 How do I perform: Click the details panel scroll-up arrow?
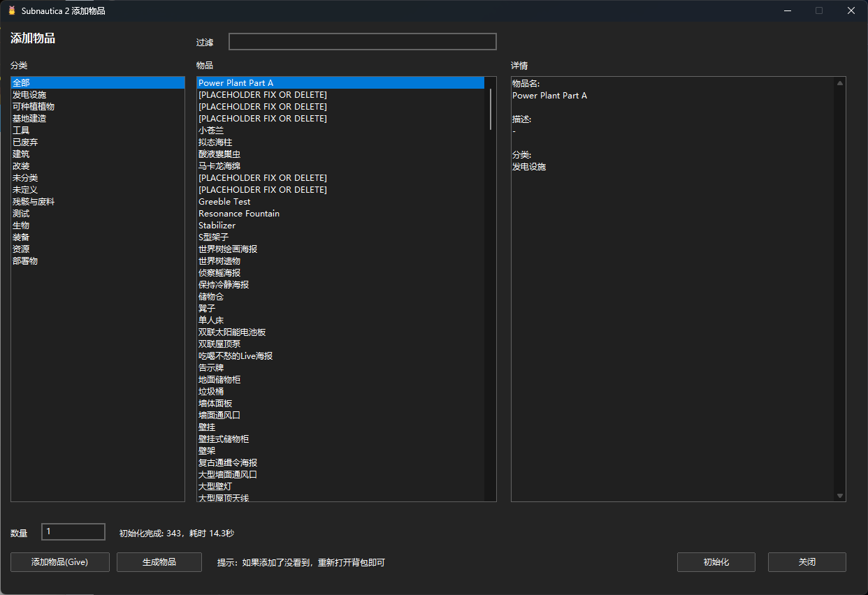pos(840,83)
